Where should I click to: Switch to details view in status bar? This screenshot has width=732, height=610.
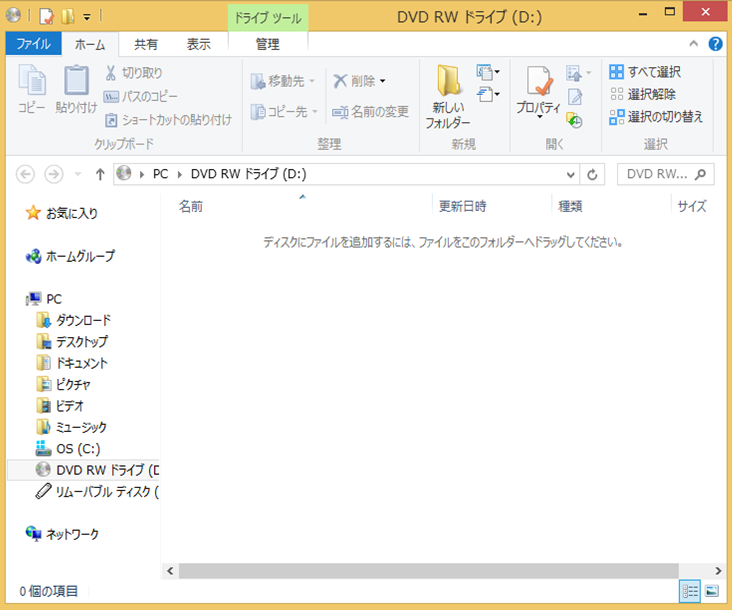(x=690, y=591)
